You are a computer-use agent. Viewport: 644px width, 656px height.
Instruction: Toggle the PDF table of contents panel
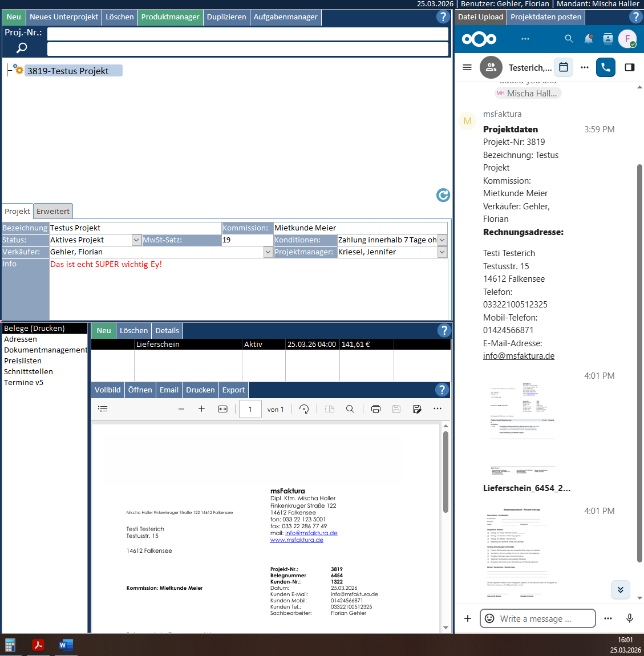coord(103,409)
